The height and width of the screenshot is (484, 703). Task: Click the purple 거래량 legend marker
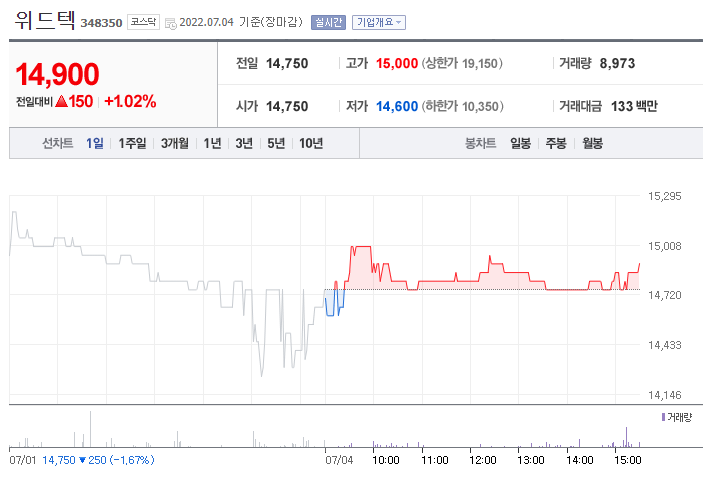click(664, 417)
